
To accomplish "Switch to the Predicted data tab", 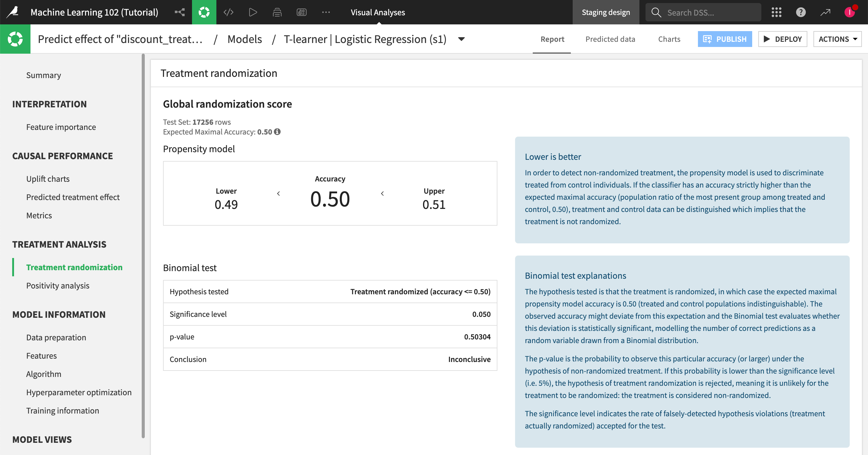I will point(610,39).
